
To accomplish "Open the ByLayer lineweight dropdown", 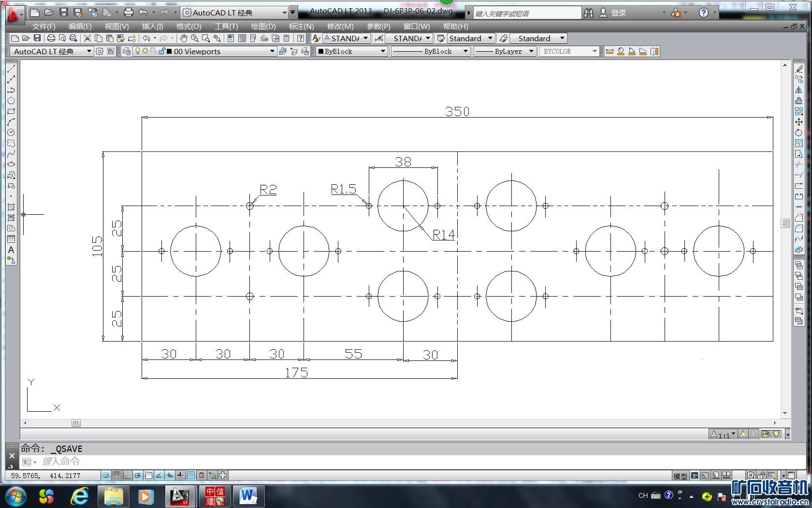I will 504,51.
